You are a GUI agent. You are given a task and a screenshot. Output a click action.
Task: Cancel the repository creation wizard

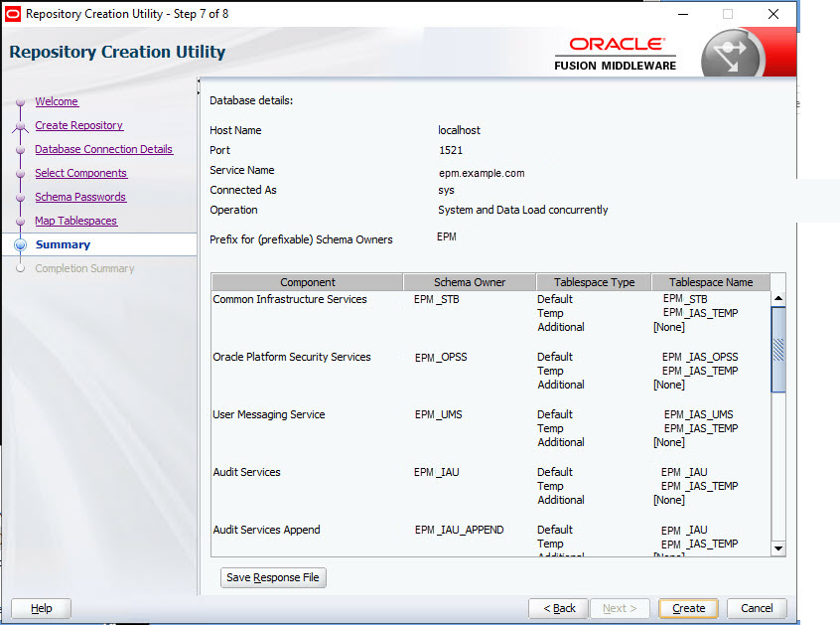tap(757, 608)
